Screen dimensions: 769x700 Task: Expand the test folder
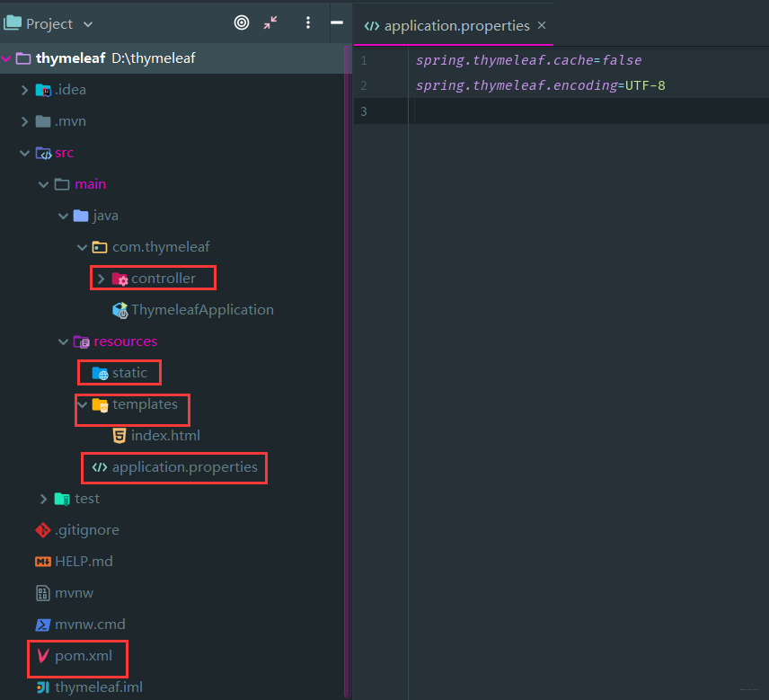click(x=43, y=499)
